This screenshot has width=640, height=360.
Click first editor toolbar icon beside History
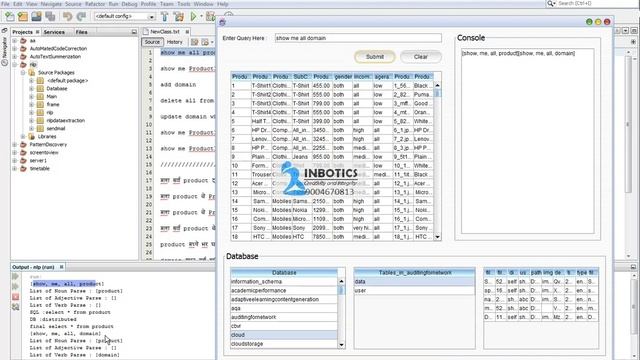coord(195,42)
